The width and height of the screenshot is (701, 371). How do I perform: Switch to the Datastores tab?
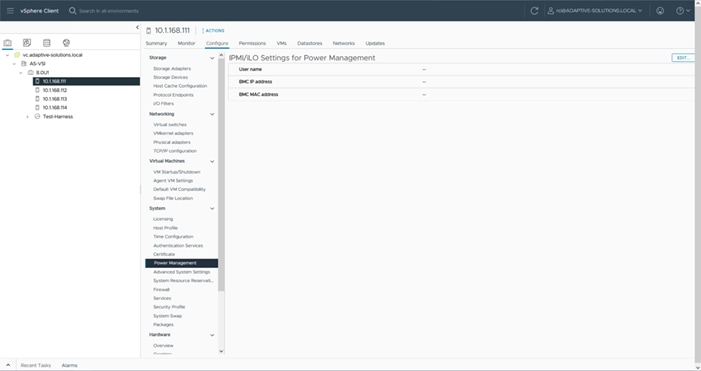click(x=310, y=43)
